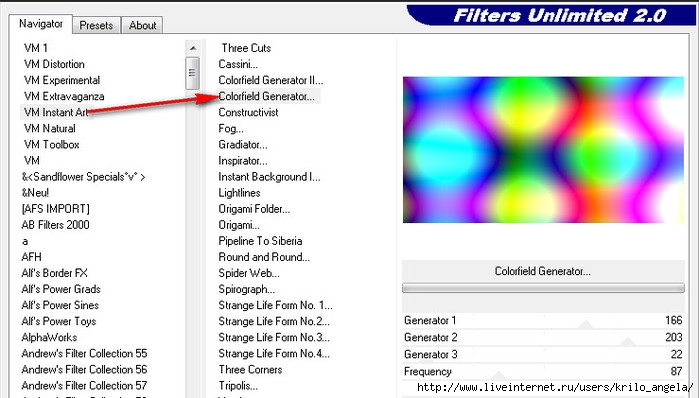Select the Navigator tab
This screenshot has width=699, height=398.
[x=41, y=24]
